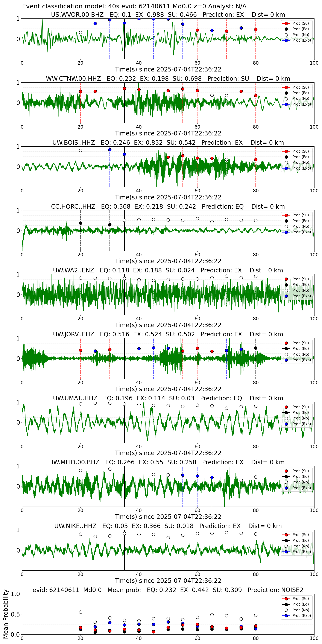This screenshot has height=644, width=322.
Task: Click the black Eq marker at 20s in CC.HORC plot
Action: coord(80,223)
